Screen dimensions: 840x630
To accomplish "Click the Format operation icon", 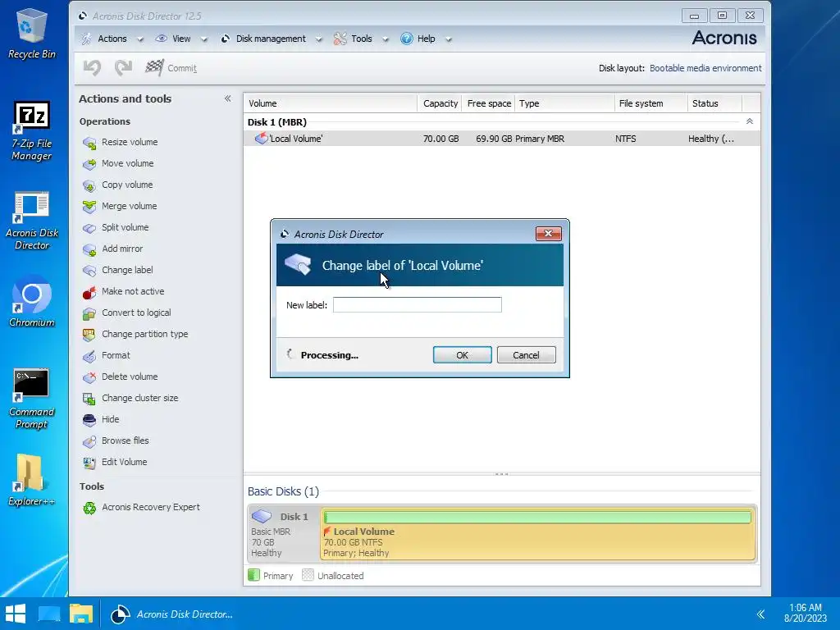I will [x=89, y=356].
